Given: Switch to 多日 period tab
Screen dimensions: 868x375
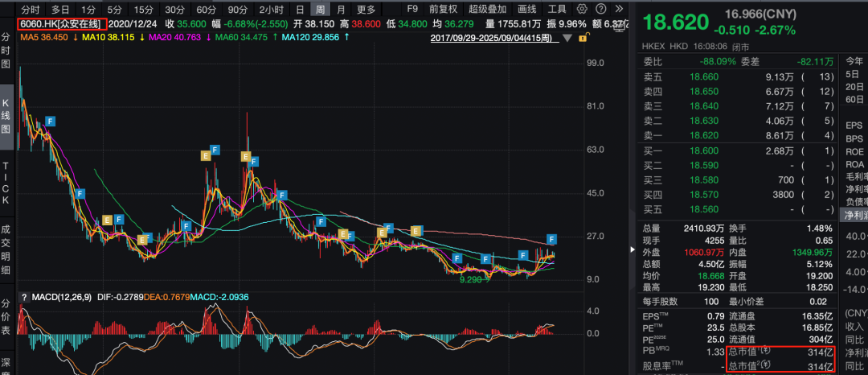Looking at the screenshot, I should (x=60, y=9).
